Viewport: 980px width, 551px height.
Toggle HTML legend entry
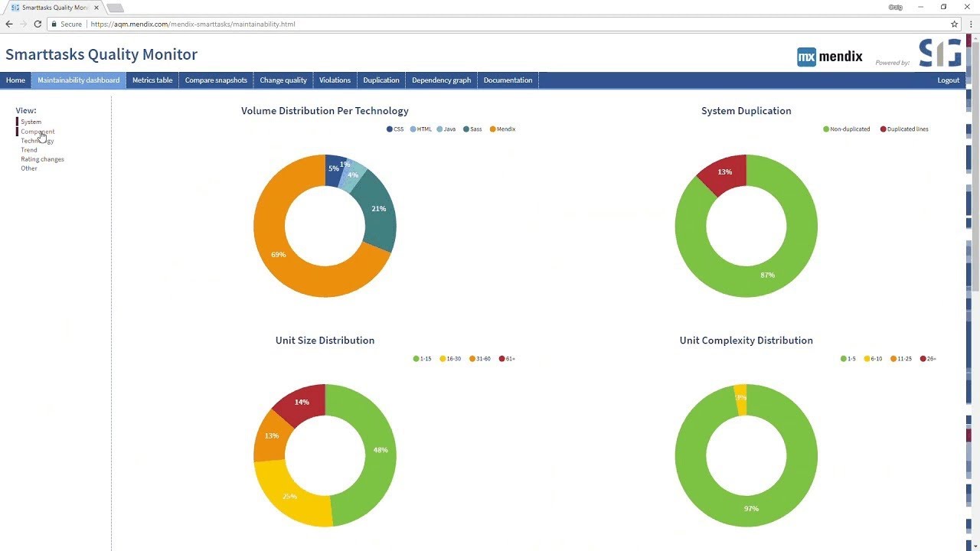point(421,129)
